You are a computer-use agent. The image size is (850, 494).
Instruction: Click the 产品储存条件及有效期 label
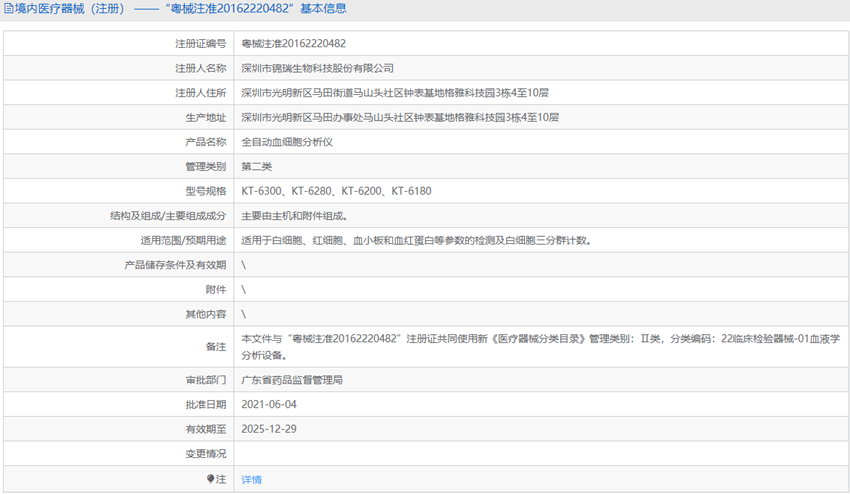coord(175,265)
